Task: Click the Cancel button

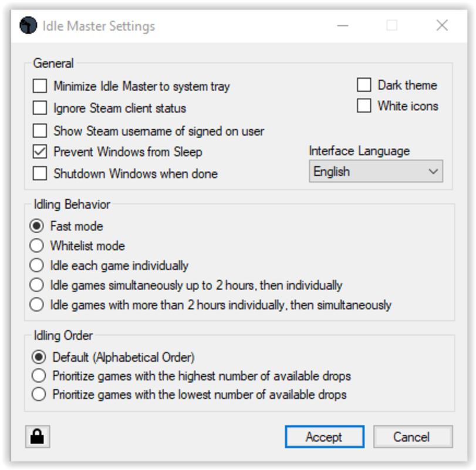Action: tap(413, 437)
